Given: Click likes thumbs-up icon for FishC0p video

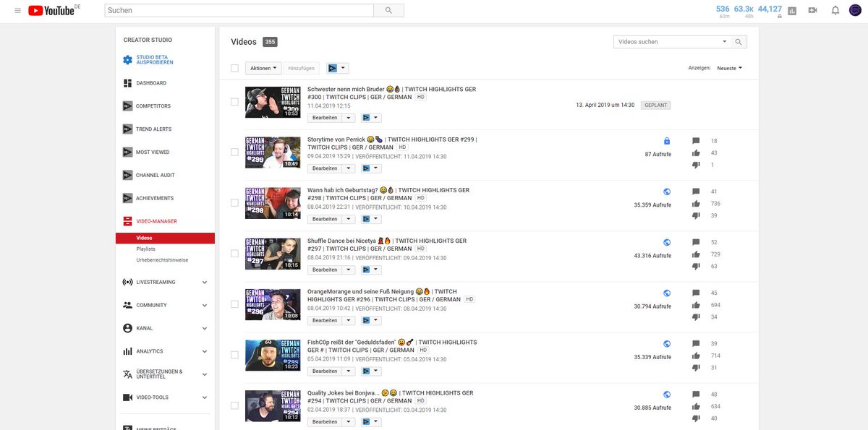Looking at the screenshot, I should [696, 356].
